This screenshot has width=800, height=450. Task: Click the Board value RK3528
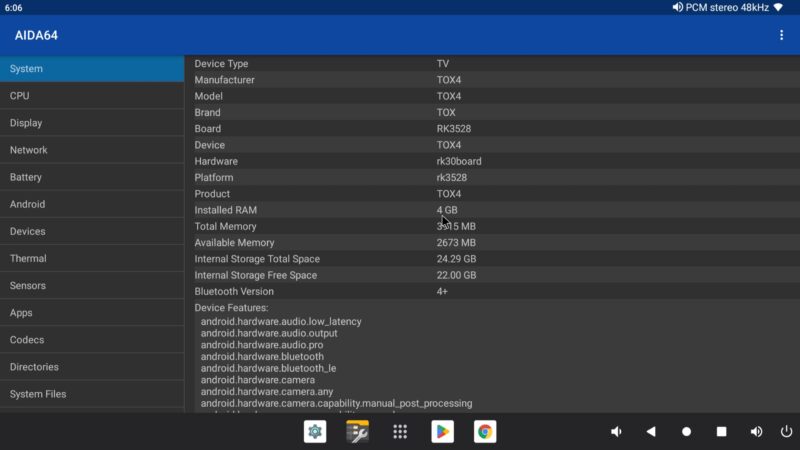[454, 129]
